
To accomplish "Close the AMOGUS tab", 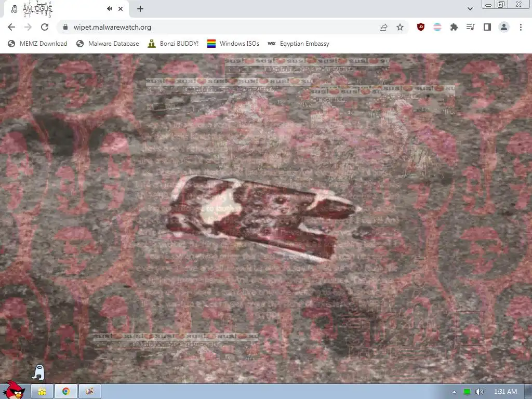I will coord(121,9).
